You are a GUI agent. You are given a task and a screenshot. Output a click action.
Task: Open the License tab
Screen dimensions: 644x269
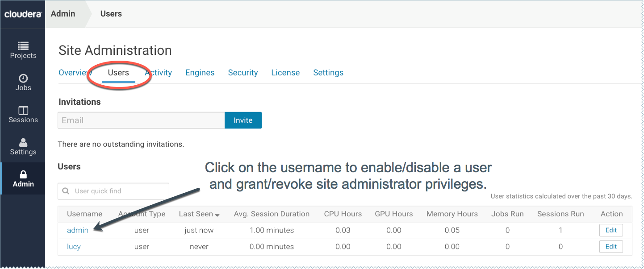coord(285,73)
